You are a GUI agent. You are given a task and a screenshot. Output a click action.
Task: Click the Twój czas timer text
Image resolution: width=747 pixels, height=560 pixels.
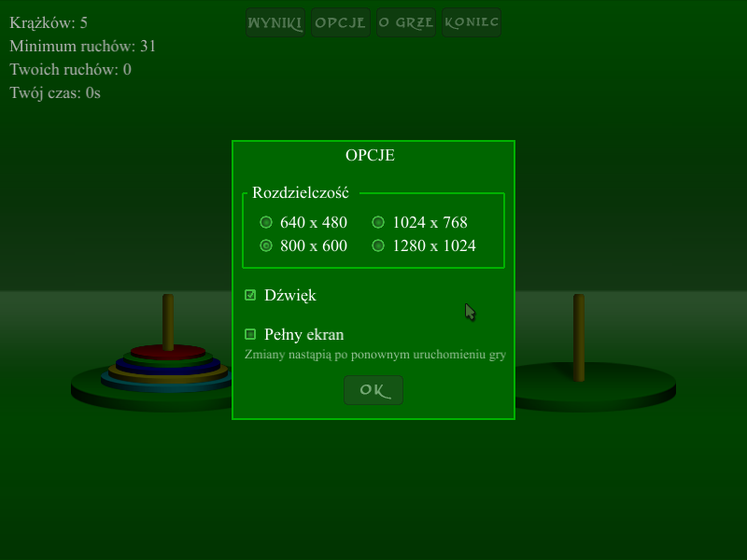pyautogui.click(x=55, y=92)
